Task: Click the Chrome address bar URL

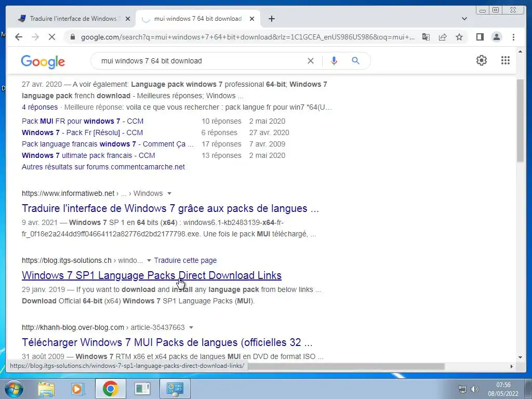Action: (247, 37)
